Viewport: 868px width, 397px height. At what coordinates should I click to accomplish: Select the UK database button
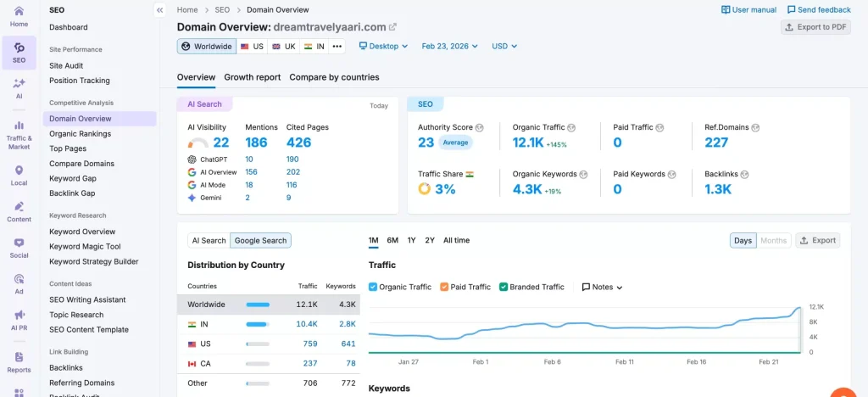[x=283, y=47]
